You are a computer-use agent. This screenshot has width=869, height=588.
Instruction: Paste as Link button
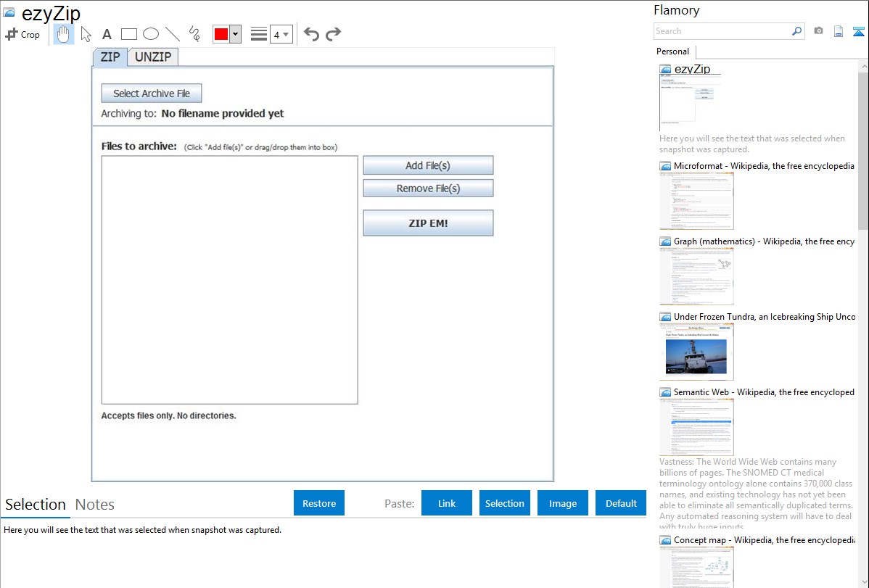(x=447, y=503)
